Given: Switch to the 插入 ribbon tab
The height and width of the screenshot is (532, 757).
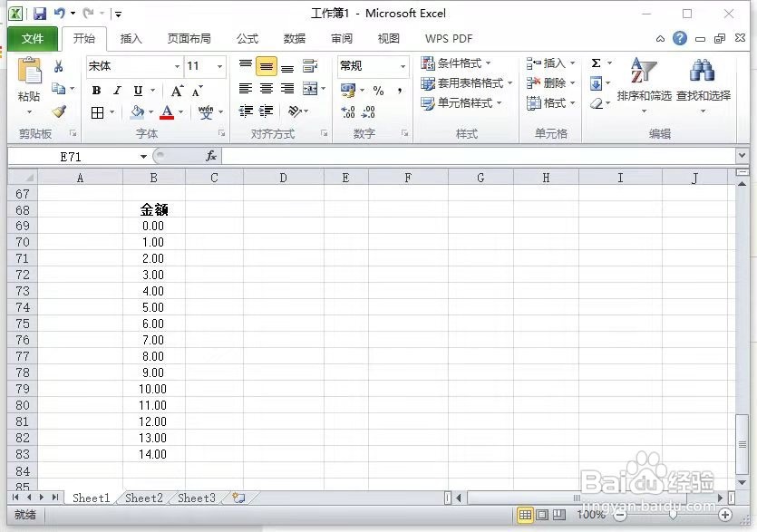Looking at the screenshot, I should click(131, 38).
